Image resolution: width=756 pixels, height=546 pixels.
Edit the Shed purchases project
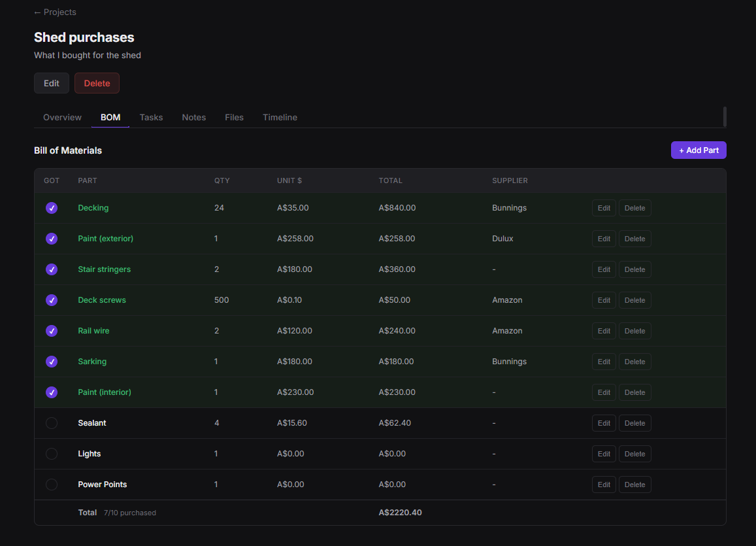click(52, 83)
